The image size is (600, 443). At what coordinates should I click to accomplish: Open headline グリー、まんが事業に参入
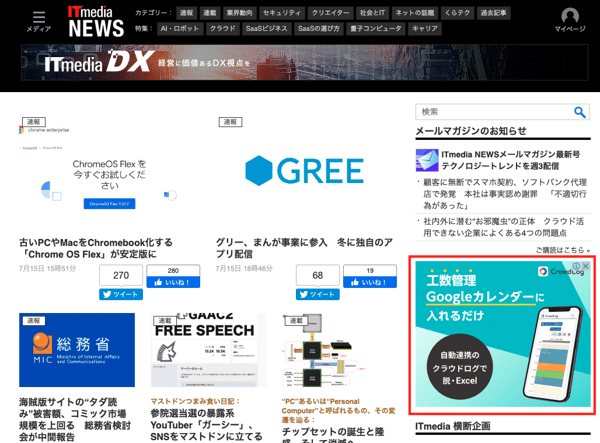pos(304,248)
